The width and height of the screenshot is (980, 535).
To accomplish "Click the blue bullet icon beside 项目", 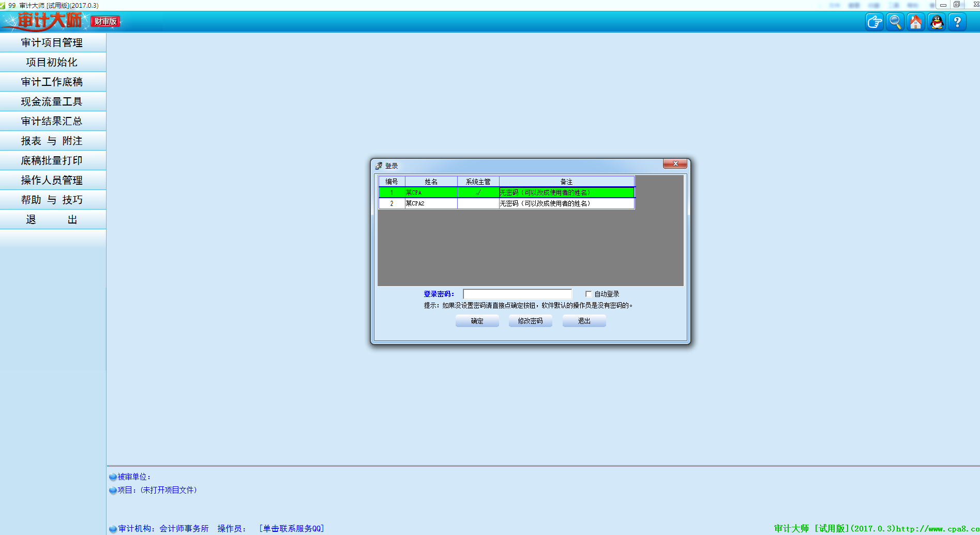I will coord(113,490).
